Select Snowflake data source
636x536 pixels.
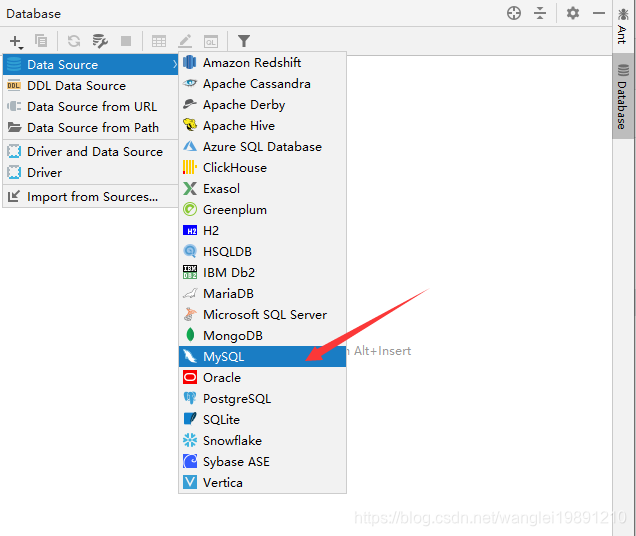click(x=262, y=441)
